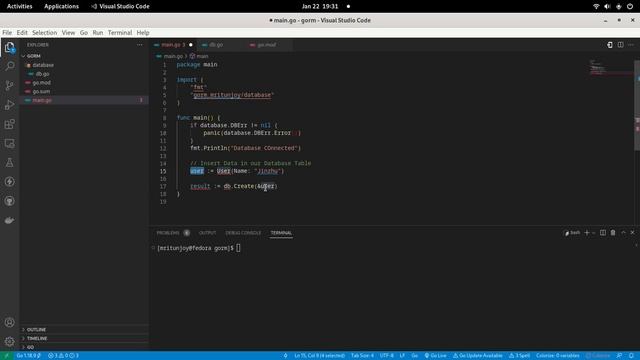Image resolution: width=640 pixels, height=360 pixels.
Task: Switch to the OUTPUT panel tab
Action: coord(207,233)
